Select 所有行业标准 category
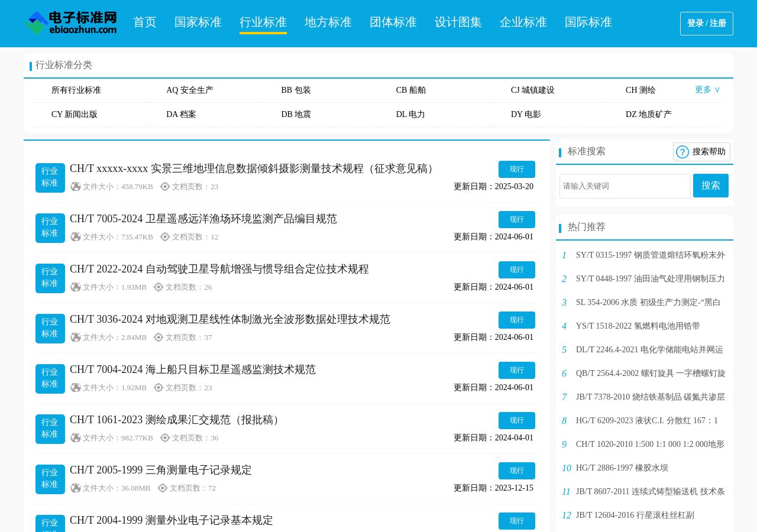The width and height of the screenshot is (757, 532). coord(76,90)
